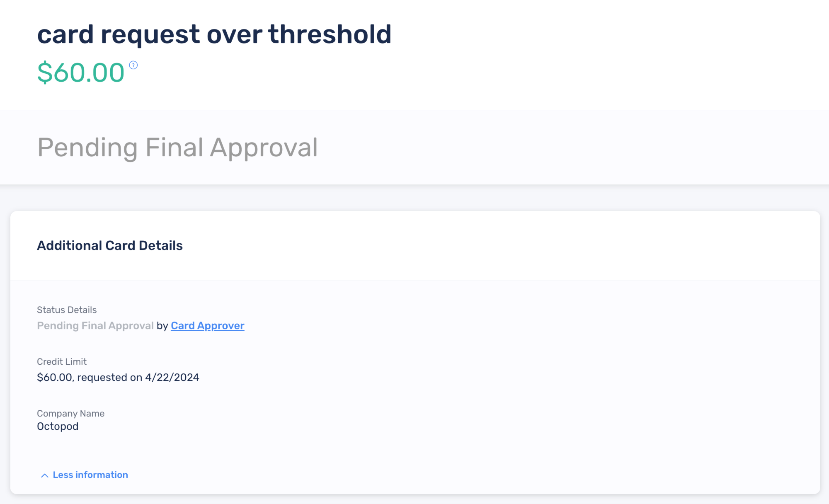The width and height of the screenshot is (829, 504).
Task: Click the chevron-up icon beside Less information
Action: [45, 475]
